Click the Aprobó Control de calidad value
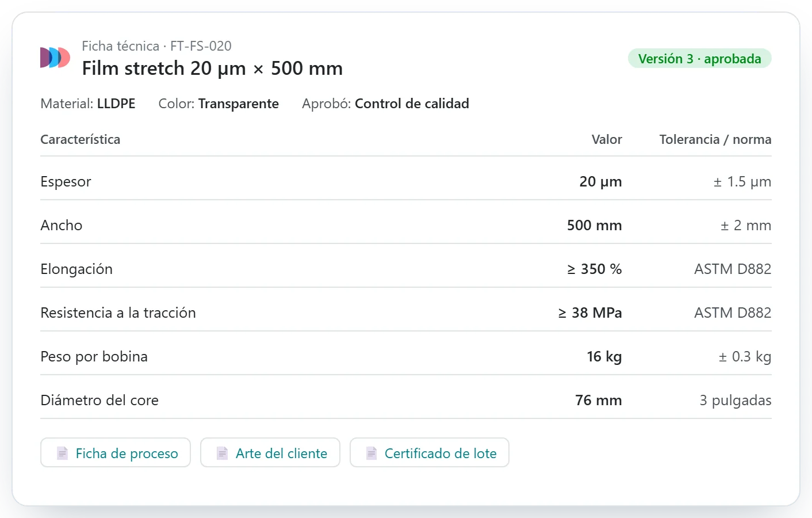The image size is (812, 518). 412,104
